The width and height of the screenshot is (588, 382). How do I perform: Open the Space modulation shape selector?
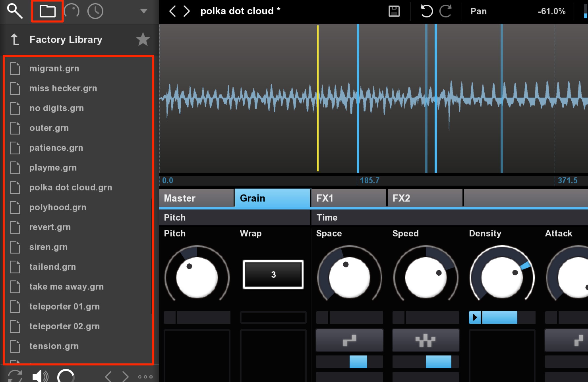click(349, 340)
